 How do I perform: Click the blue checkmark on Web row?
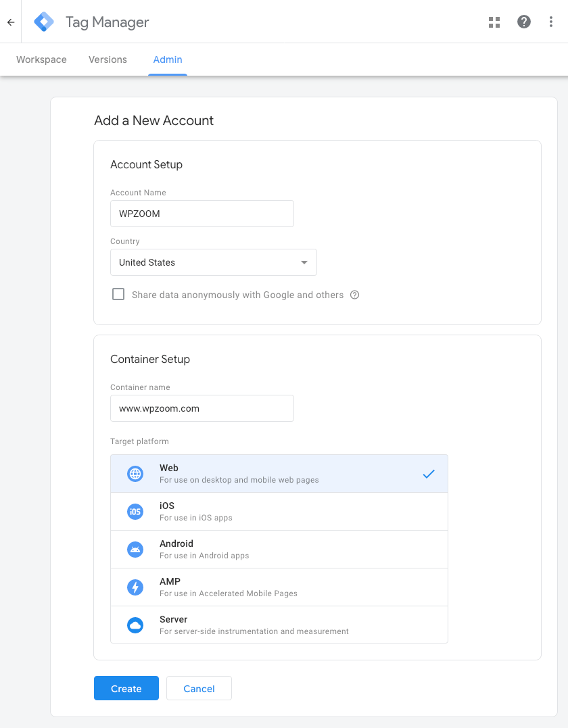click(429, 474)
